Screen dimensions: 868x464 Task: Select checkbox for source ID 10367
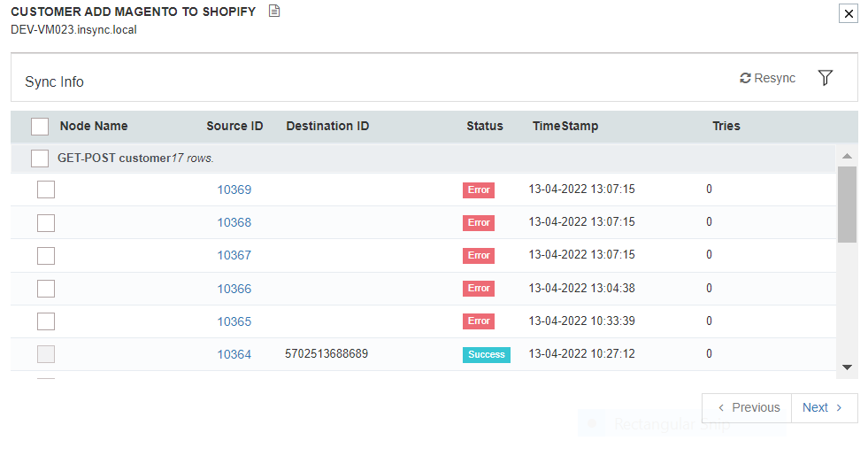point(46,256)
